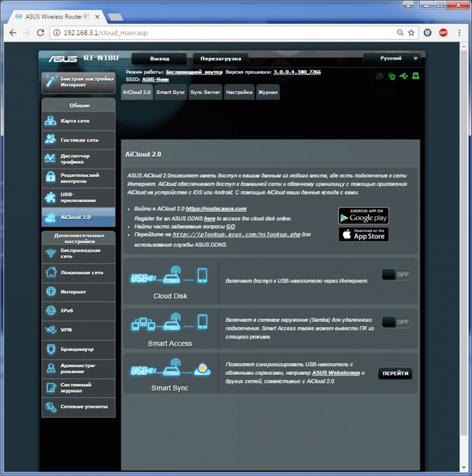Click the page vertical scrollbar
The width and height of the screenshot is (472, 476).
tap(464, 243)
